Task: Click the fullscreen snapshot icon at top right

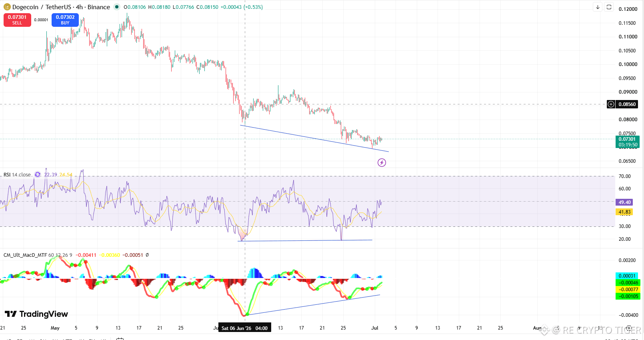Action: click(x=609, y=7)
